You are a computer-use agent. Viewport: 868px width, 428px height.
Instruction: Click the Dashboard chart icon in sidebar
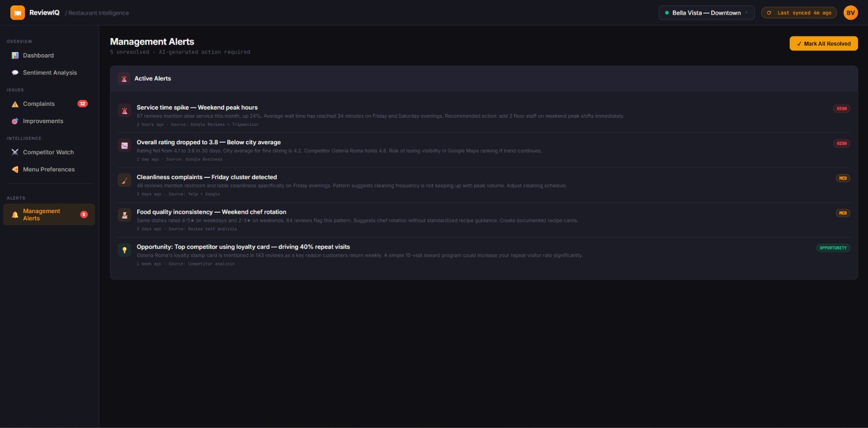point(15,55)
